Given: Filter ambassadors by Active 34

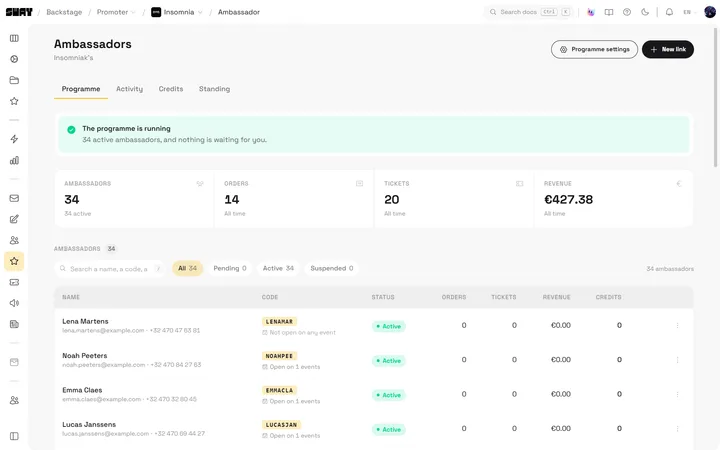Looking at the screenshot, I should pos(278,268).
